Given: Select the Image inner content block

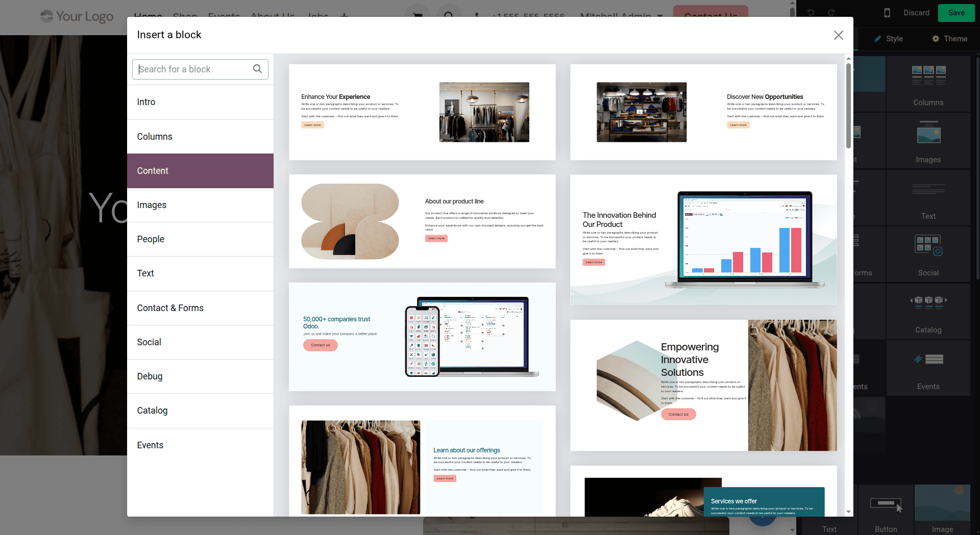Looking at the screenshot, I should [x=942, y=509].
